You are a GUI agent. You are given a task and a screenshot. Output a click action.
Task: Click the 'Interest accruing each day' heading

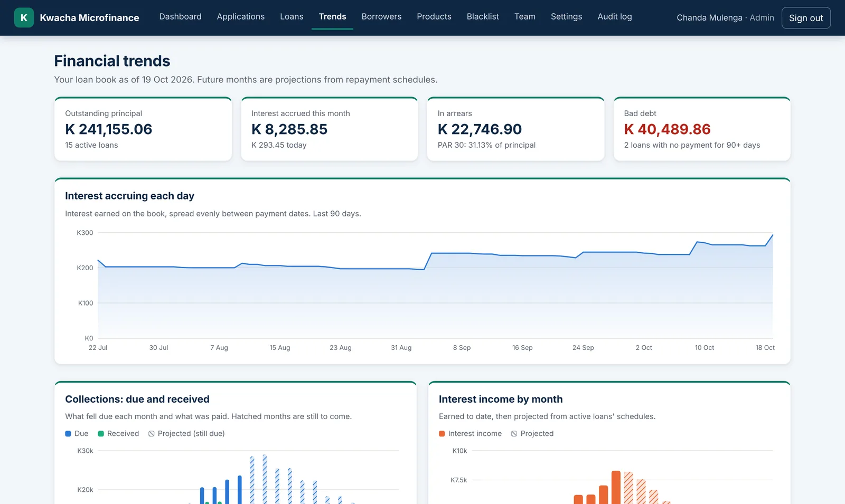(x=129, y=196)
